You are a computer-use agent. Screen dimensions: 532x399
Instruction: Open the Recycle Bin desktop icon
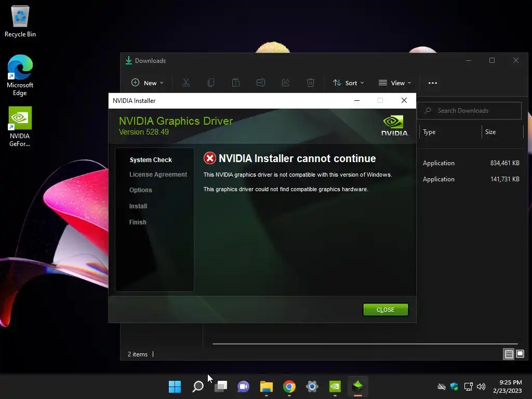click(x=20, y=21)
